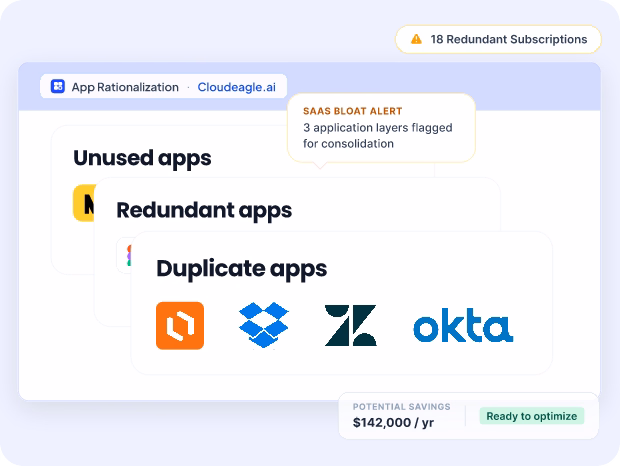This screenshot has height=466, width=620.
Task: Click the orange warning triangle icon
Action: 416,39
